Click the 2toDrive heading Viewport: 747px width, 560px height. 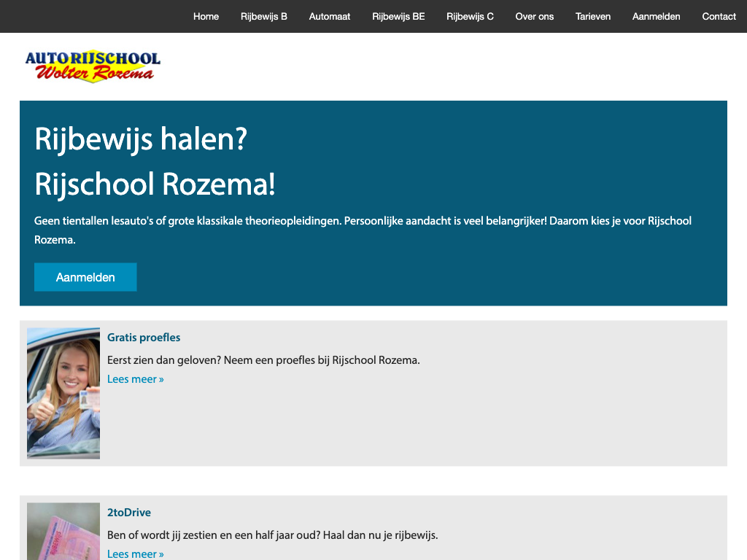point(129,513)
